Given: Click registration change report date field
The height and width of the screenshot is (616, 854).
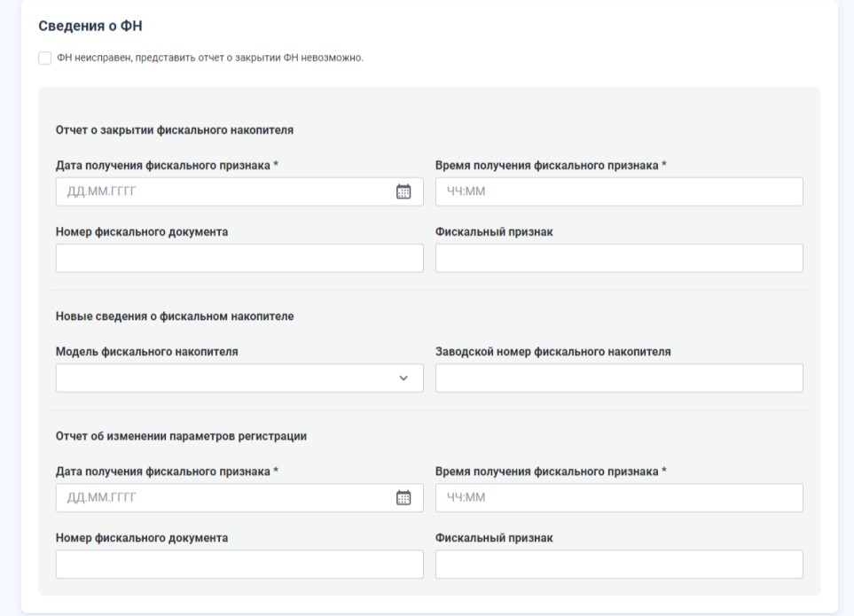Looking at the screenshot, I should (239, 497).
